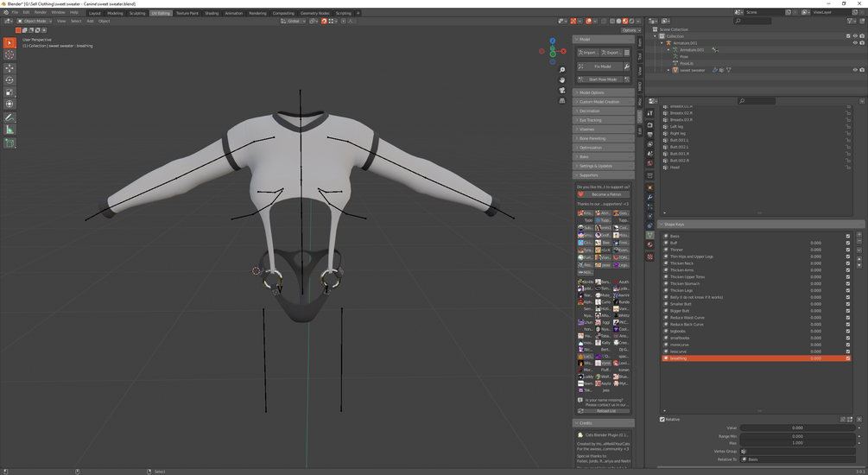Screen dimensions: 868x475
Task: Move shape key down arrow
Action: click(x=859, y=265)
